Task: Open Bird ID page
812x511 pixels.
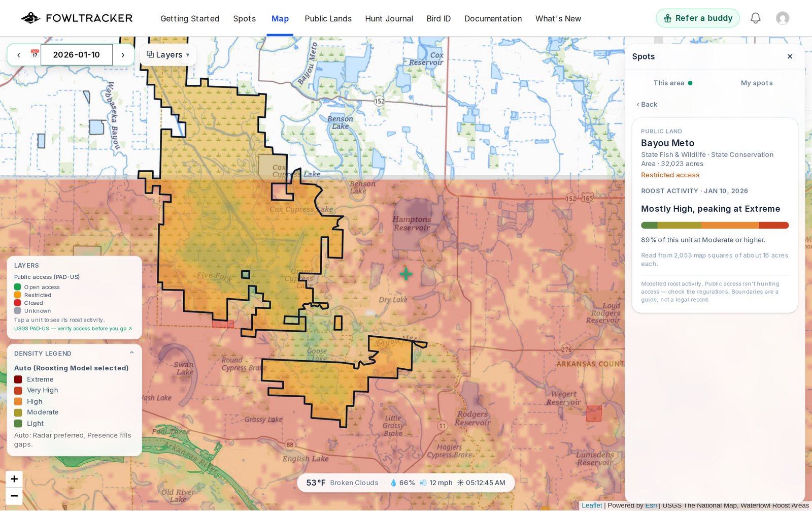Action: (x=438, y=19)
